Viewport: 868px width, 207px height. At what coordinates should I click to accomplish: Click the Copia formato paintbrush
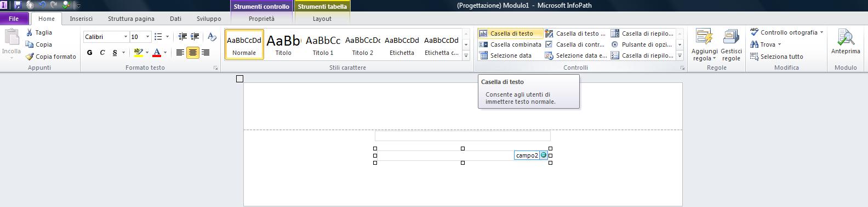30,57
